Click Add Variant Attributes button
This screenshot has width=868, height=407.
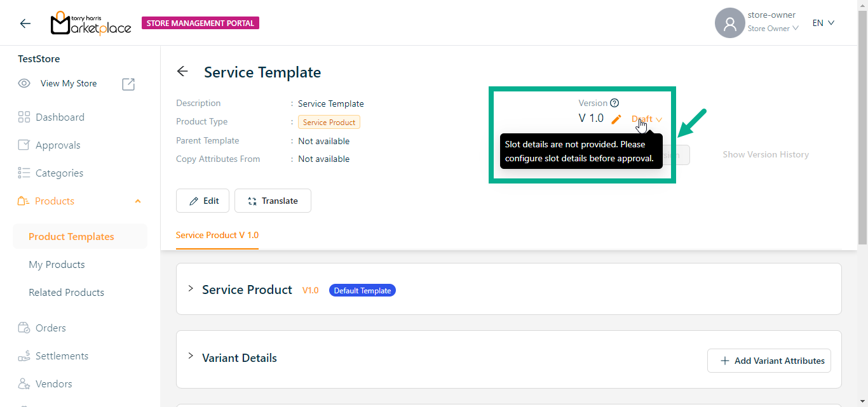coord(769,361)
